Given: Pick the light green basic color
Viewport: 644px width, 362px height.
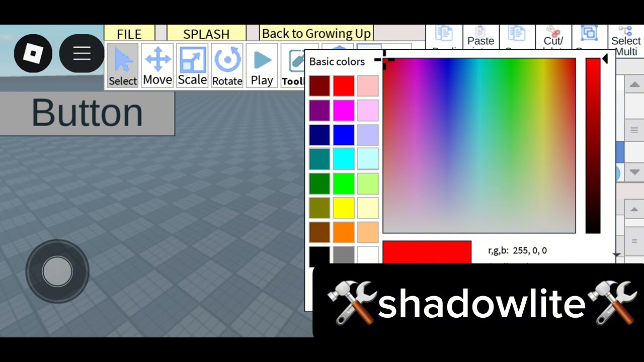Looking at the screenshot, I should (x=368, y=184).
